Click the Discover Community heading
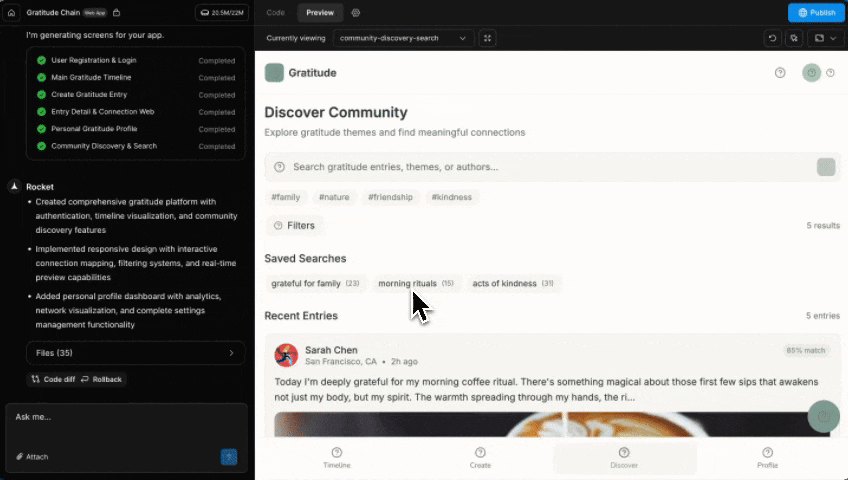The width and height of the screenshot is (848, 480). (x=336, y=112)
